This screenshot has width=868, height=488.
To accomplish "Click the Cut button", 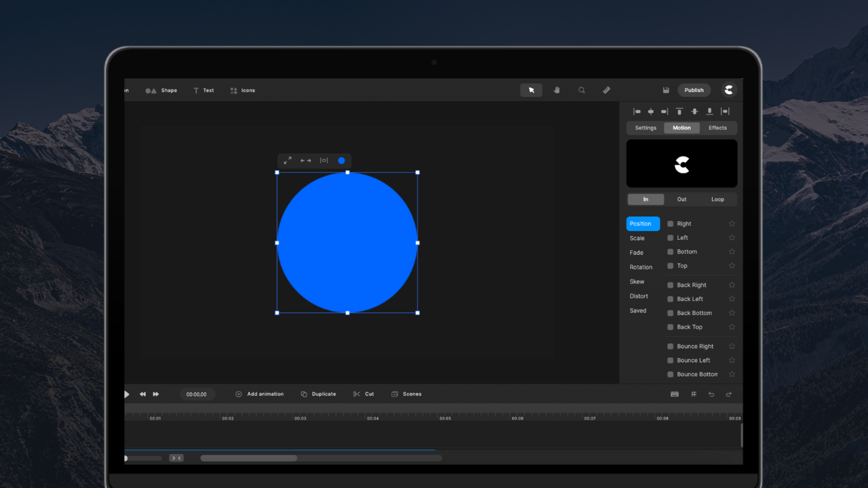I will tap(364, 394).
